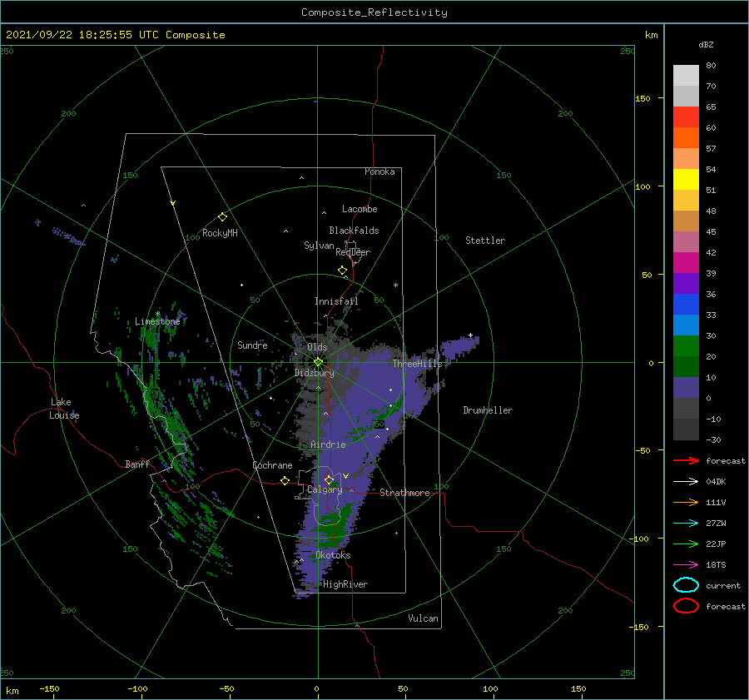Image resolution: width=749 pixels, height=700 pixels.
Task: Click the magenta 39-42 dBZ swatch
Action: click(x=686, y=263)
